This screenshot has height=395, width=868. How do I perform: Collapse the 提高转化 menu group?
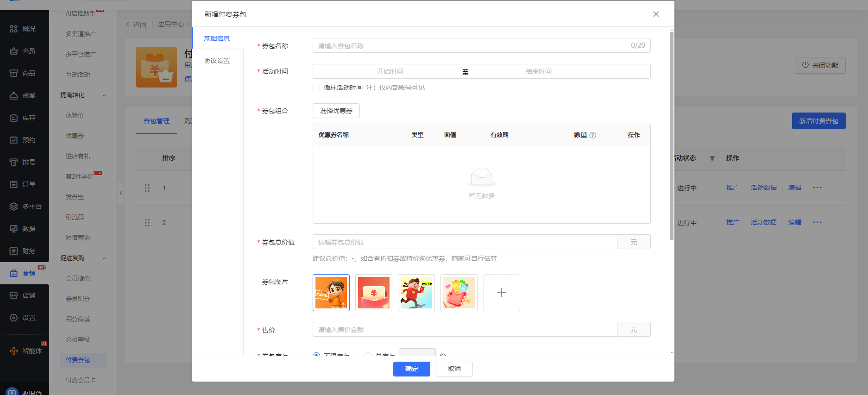point(104,95)
